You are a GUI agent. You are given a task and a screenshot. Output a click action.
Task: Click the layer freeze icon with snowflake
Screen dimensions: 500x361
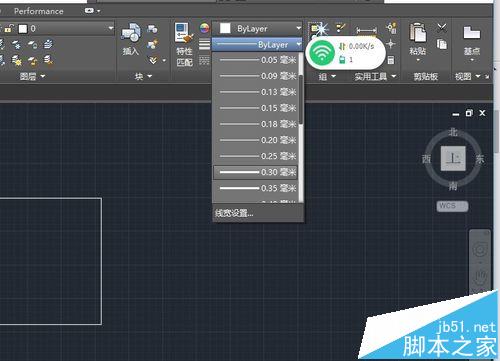coord(16,44)
